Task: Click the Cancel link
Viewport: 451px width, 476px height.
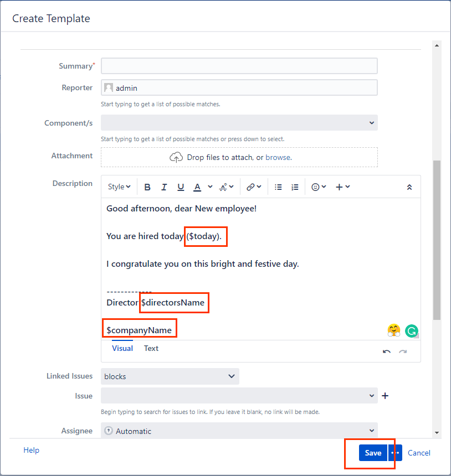Action: 419,453
